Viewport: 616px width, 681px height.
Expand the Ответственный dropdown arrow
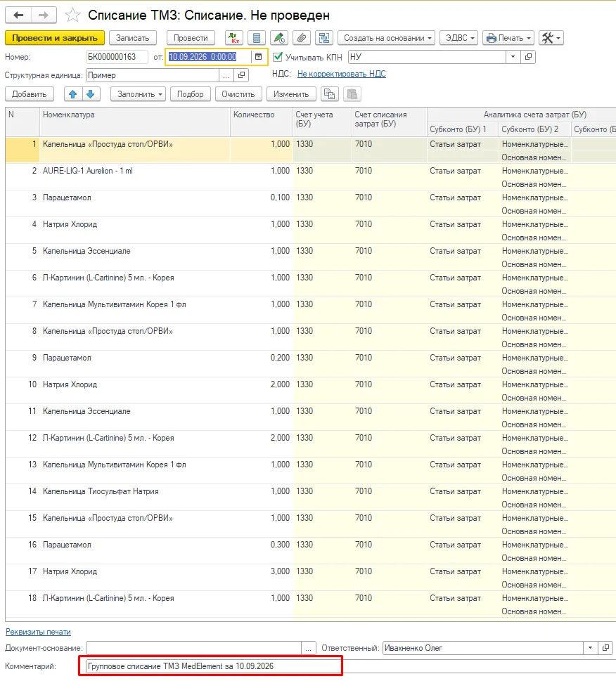point(591,648)
